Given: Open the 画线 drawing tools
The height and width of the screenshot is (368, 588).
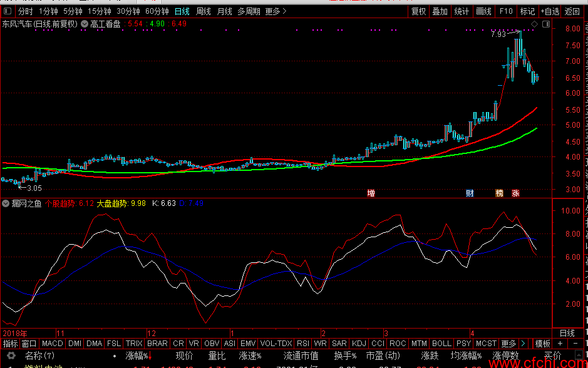Looking at the screenshot, I should pyautogui.click(x=484, y=12).
